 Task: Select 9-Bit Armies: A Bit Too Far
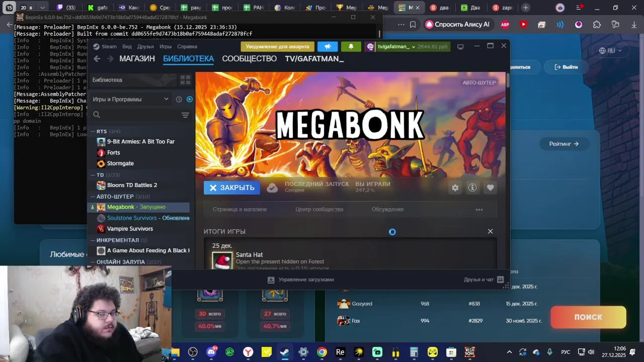pos(140,142)
